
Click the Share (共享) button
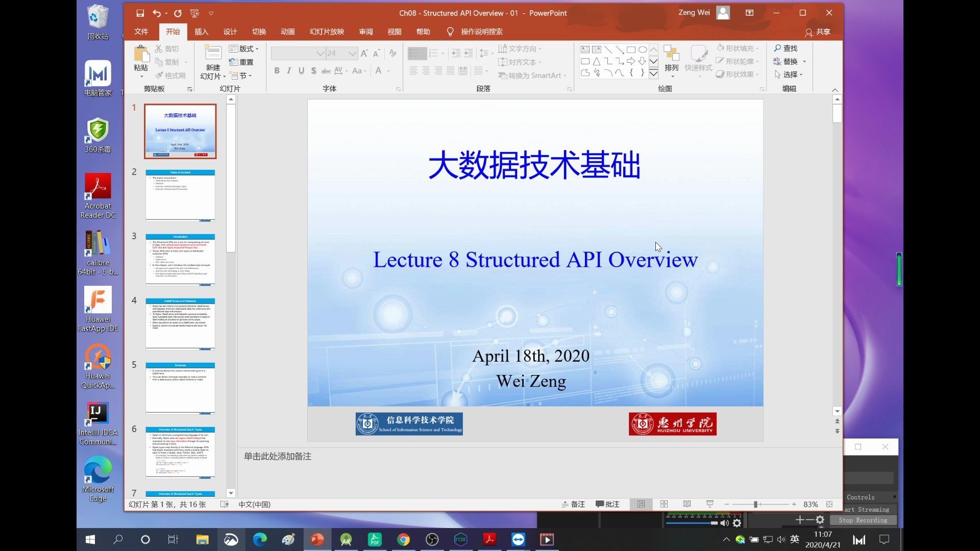pos(818,32)
